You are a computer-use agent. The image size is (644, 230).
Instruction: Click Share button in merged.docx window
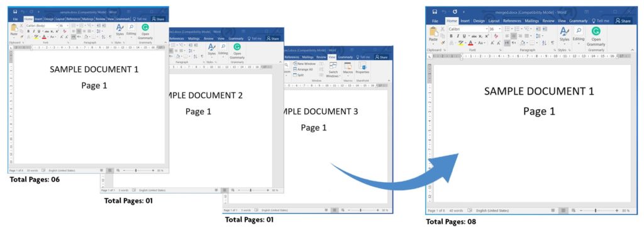(x=623, y=21)
